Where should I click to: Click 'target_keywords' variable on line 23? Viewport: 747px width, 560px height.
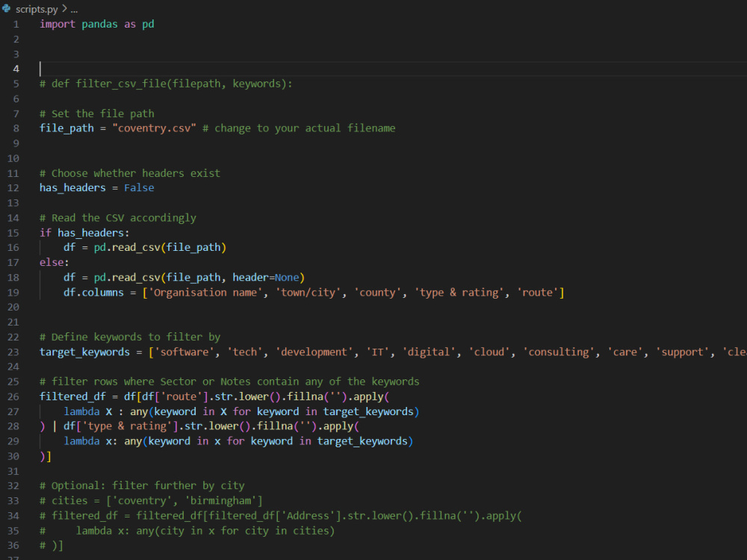pos(84,352)
